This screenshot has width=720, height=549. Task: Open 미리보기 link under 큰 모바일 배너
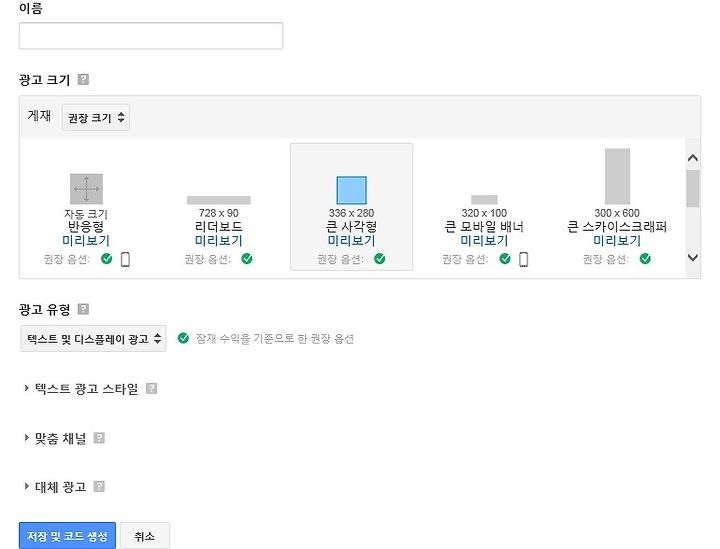484,241
